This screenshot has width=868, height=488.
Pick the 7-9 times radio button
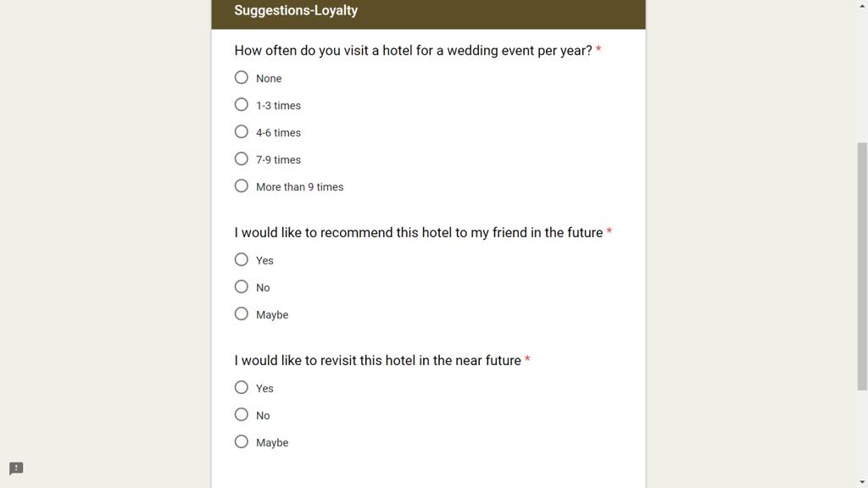click(242, 158)
